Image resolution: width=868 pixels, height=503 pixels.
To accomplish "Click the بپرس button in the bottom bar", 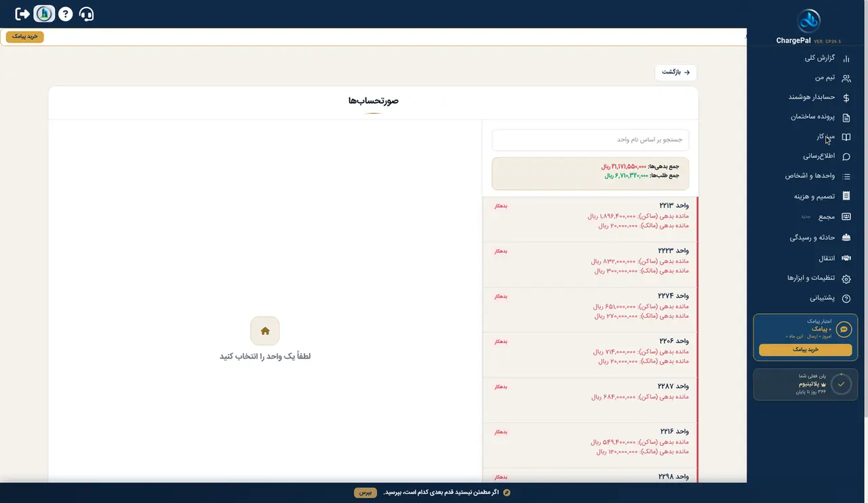I will click(x=366, y=492).
